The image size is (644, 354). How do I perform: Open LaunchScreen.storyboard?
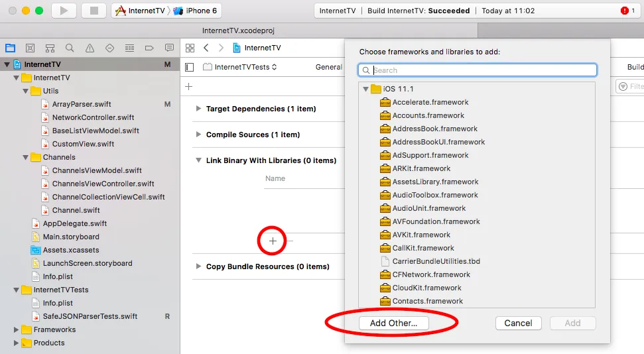click(x=87, y=263)
